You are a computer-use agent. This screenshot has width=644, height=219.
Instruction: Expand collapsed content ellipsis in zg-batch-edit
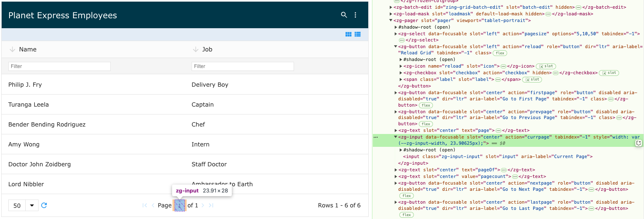click(578, 7)
